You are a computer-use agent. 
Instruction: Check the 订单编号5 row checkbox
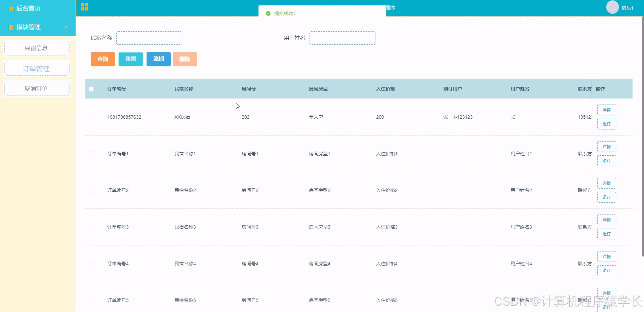tap(92, 300)
